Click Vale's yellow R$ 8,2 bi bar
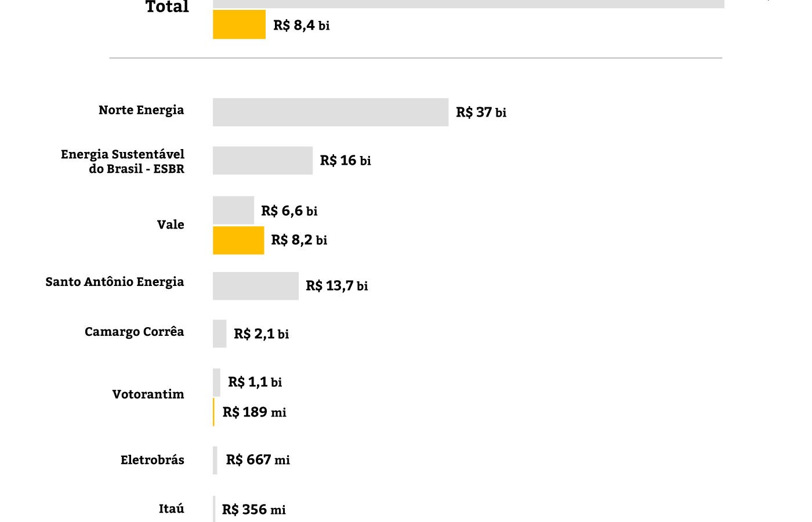The image size is (812, 522). pyautogui.click(x=238, y=240)
